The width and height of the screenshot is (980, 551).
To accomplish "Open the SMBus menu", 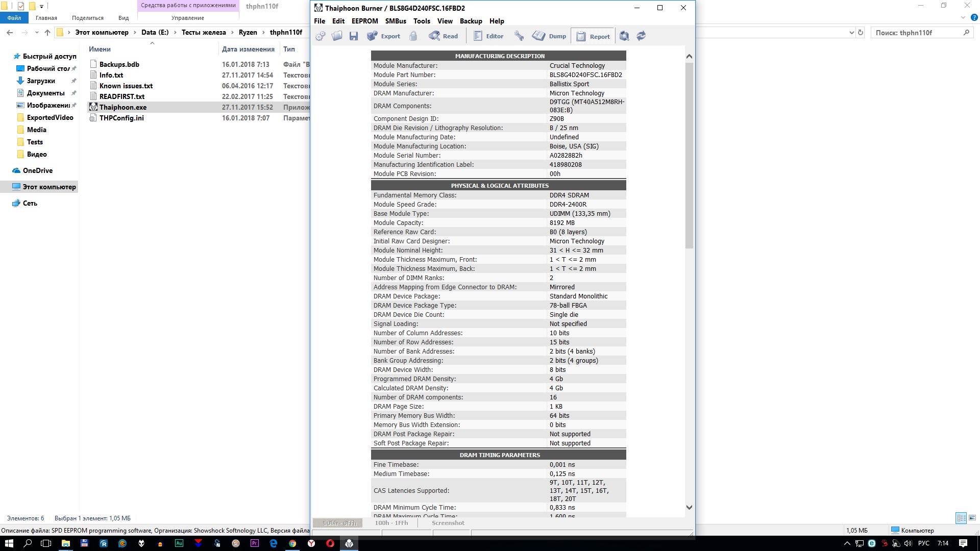I will pos(396,21).
